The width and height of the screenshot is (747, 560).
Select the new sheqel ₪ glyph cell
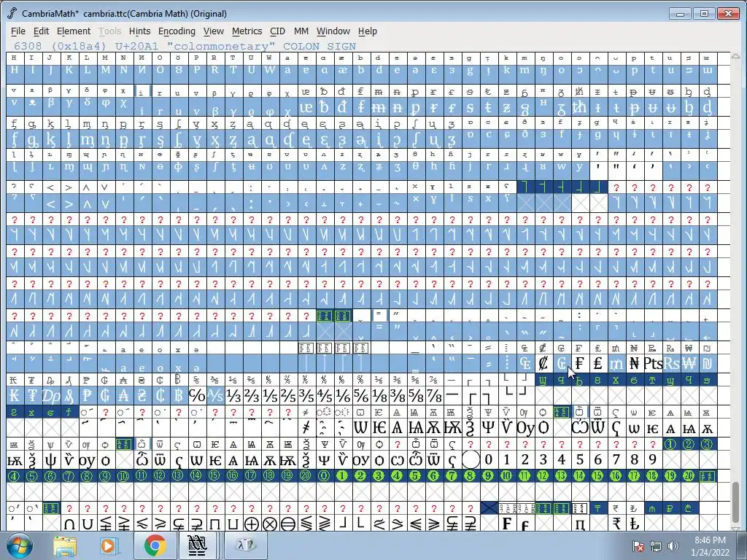[707, 364]
